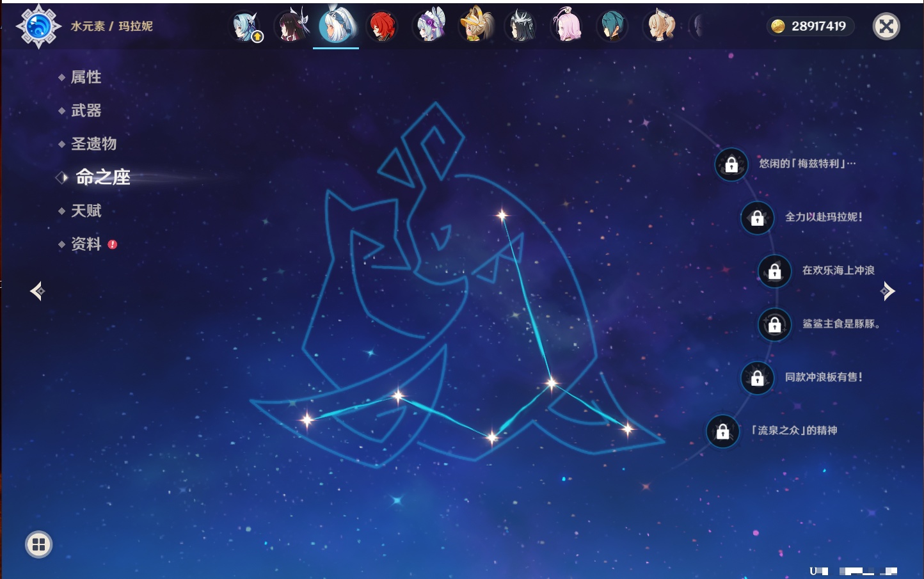Open the 属性 attributes tab

pyautogui.click(x=86, y=77)
